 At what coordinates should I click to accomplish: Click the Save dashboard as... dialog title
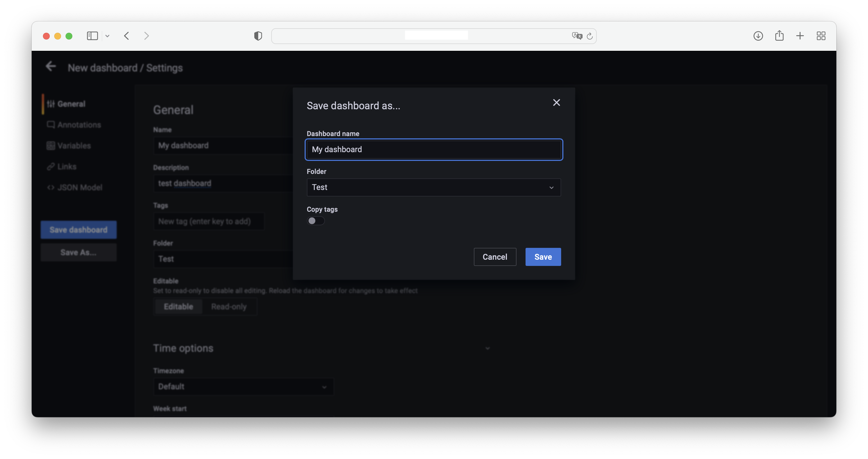tap(353, 106)
